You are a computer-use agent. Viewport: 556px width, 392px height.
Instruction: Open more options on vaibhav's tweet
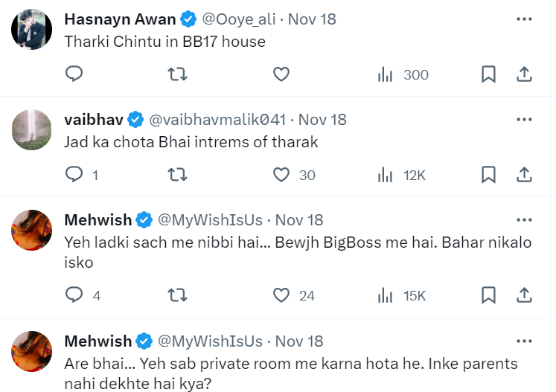point(524,119)
